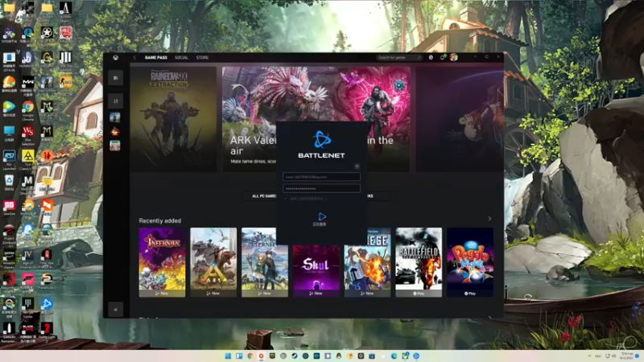This screenshot has height=362, width=644.
Task: Open the SOCIAL tab
Action: 181,57
